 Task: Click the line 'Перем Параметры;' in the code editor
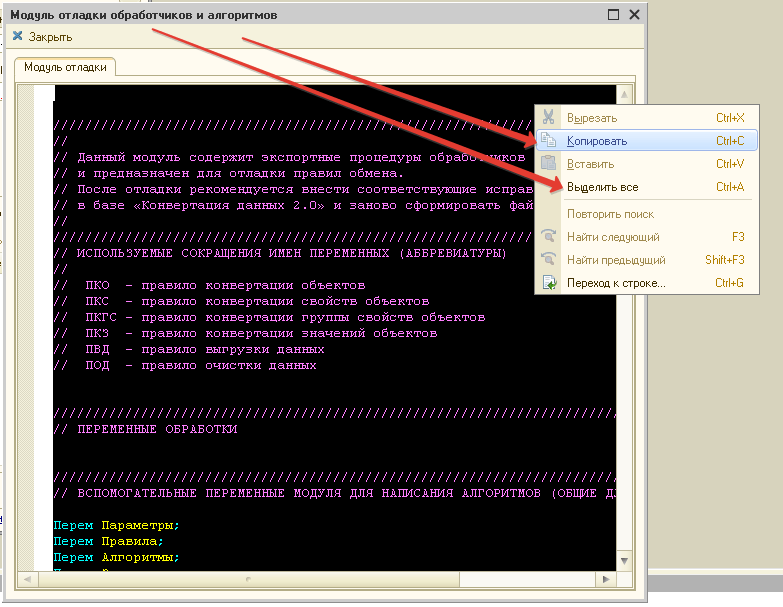tap(116, 525)
